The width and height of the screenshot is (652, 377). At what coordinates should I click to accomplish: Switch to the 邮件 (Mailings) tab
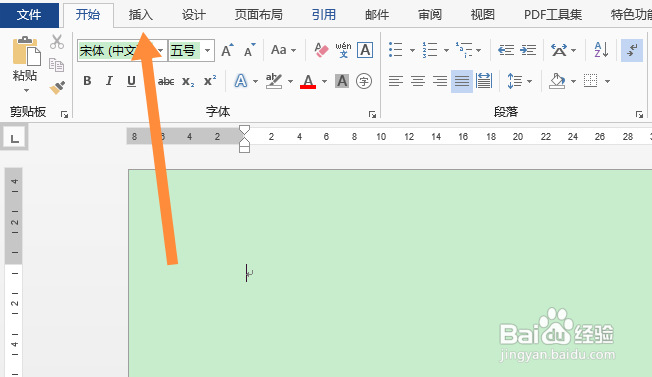pyautogui.click(x=377, y=15)
